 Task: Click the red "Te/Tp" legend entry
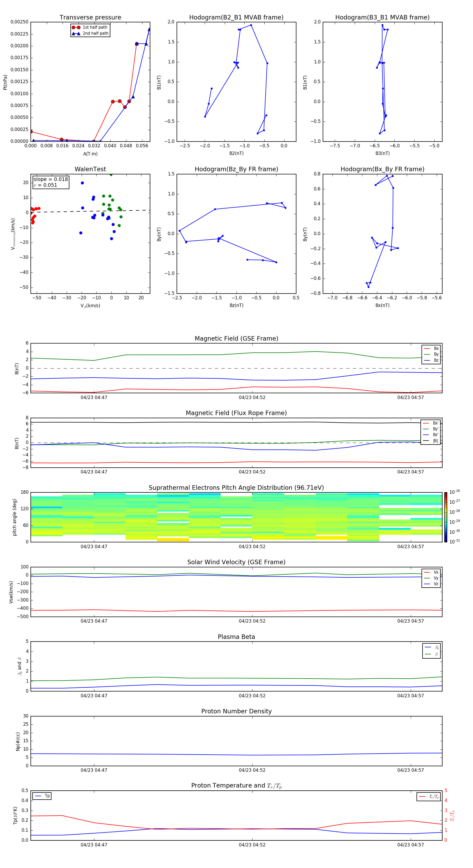point(429,796)
